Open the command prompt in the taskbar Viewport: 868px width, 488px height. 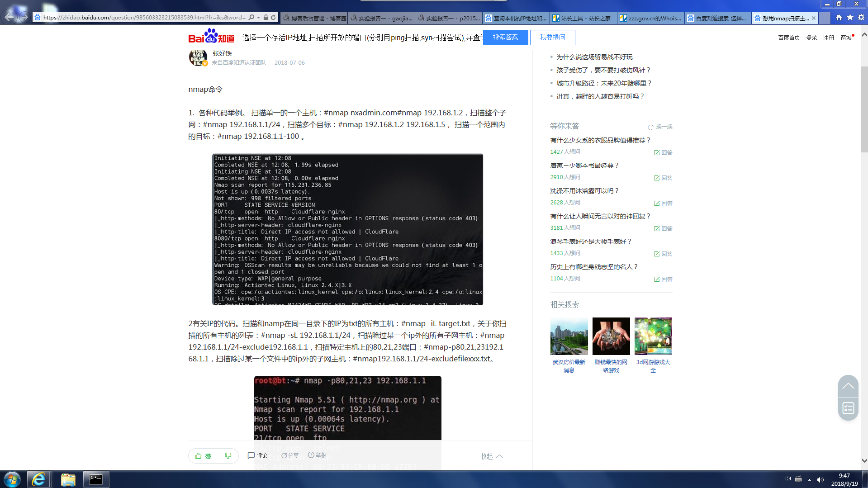tap(96, 479)
